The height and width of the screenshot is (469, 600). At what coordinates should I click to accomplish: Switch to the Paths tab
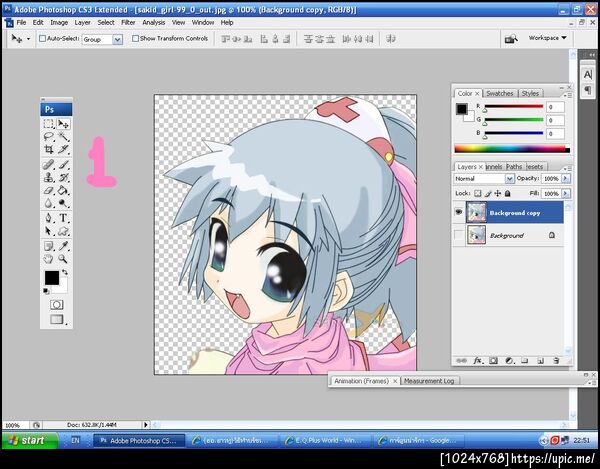tap(514, 167)
